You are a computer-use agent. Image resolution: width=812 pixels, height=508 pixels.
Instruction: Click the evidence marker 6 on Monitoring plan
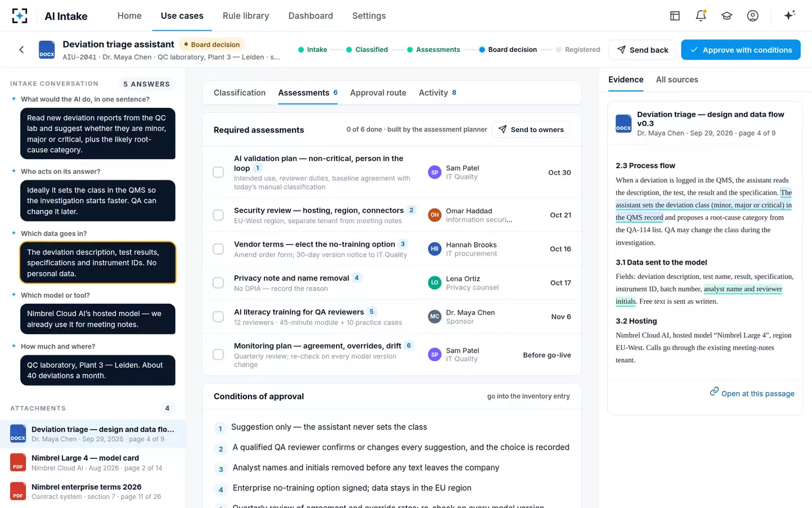tap(409, 345)
